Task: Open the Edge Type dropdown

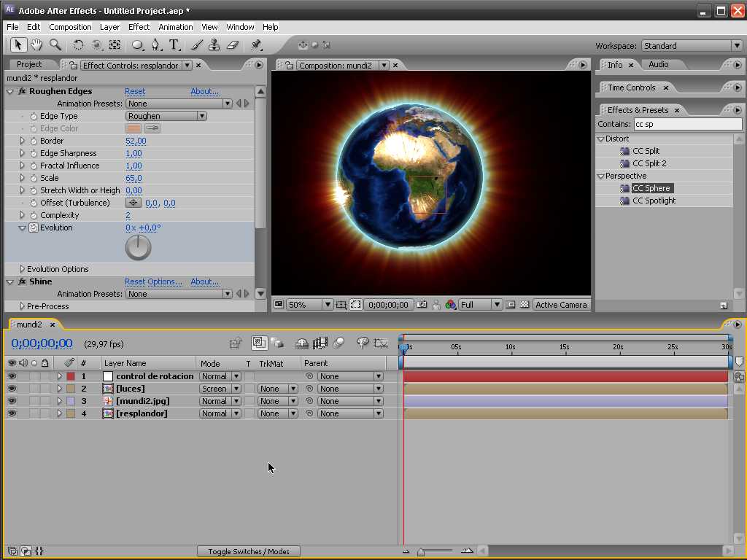Action: coord(166,116)
